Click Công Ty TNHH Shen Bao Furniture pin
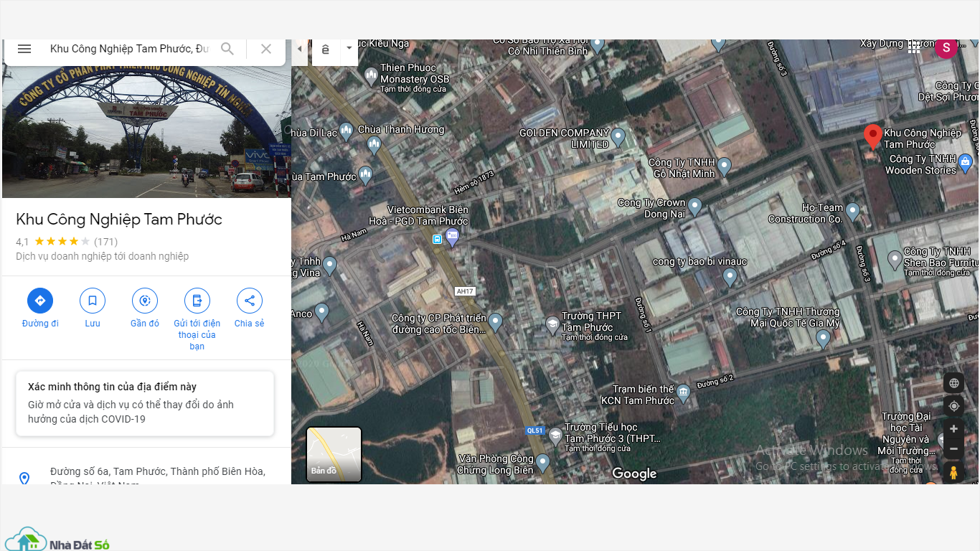 click(x=895, y=260)
